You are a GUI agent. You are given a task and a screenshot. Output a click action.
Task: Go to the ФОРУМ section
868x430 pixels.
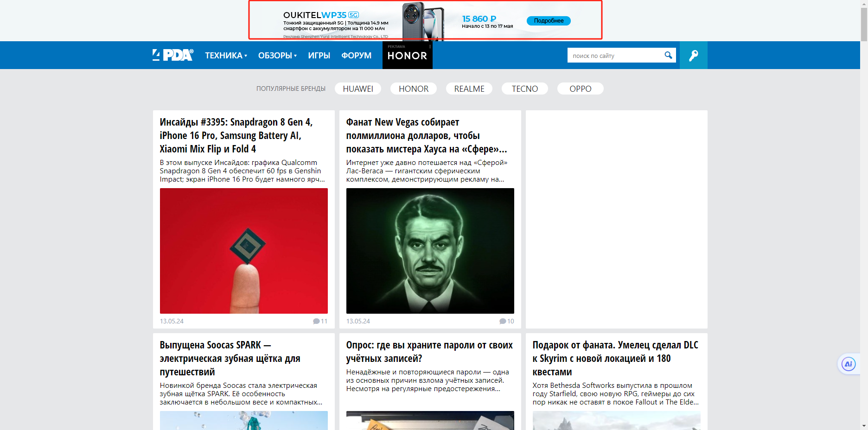pyautogui.click(x=356, y=56)
